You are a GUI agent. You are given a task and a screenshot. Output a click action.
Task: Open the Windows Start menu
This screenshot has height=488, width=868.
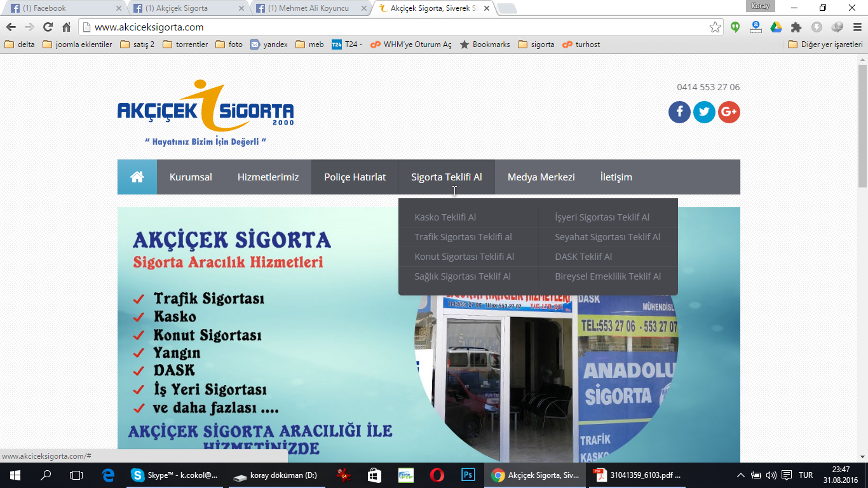point(15,475)
